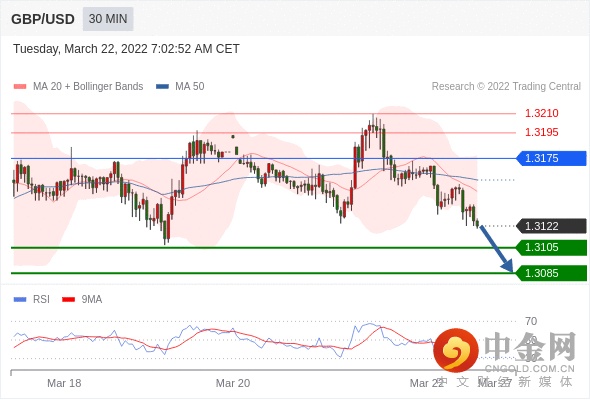
Task: Toggle the red 9MA legend swatch
Action: click(x=68, y=300)
